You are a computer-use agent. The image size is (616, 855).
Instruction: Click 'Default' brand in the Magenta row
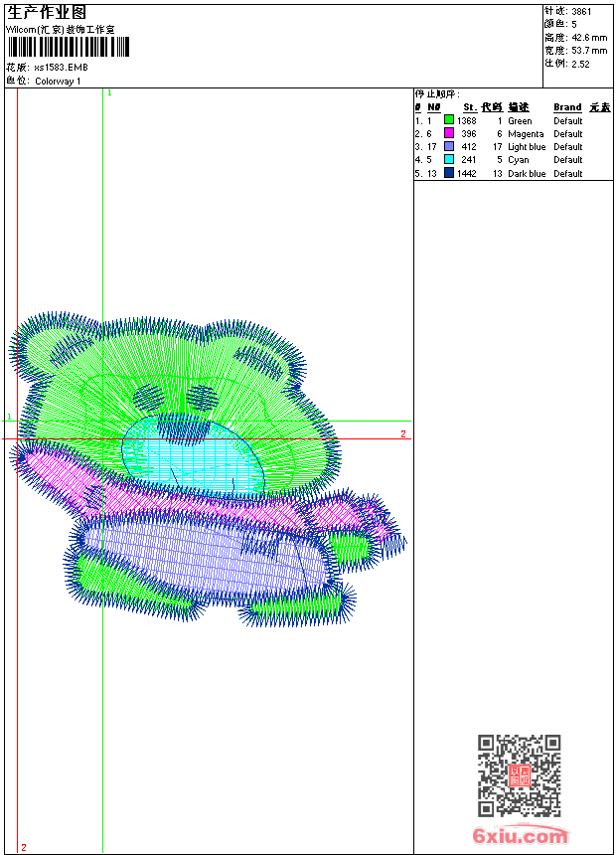pyautogui.click(x=568, y=133)
